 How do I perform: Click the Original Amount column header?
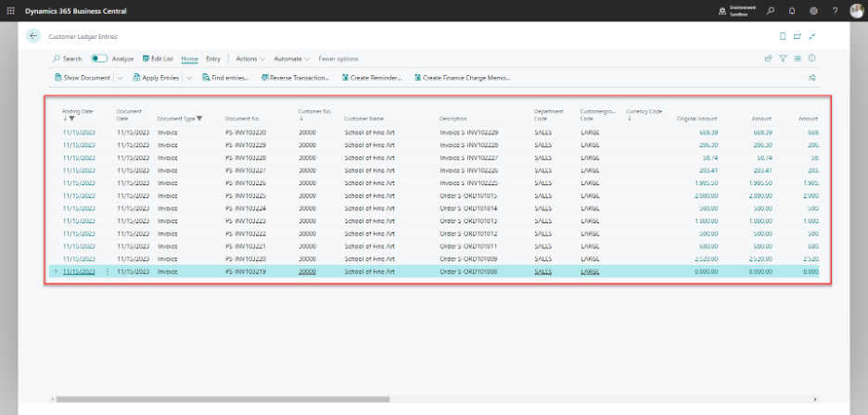697,119
